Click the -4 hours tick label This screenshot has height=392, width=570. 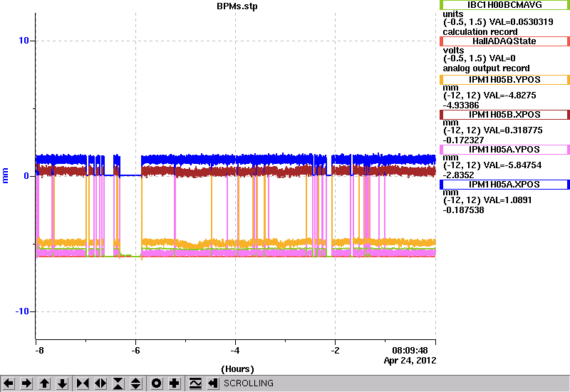[235, 351]
